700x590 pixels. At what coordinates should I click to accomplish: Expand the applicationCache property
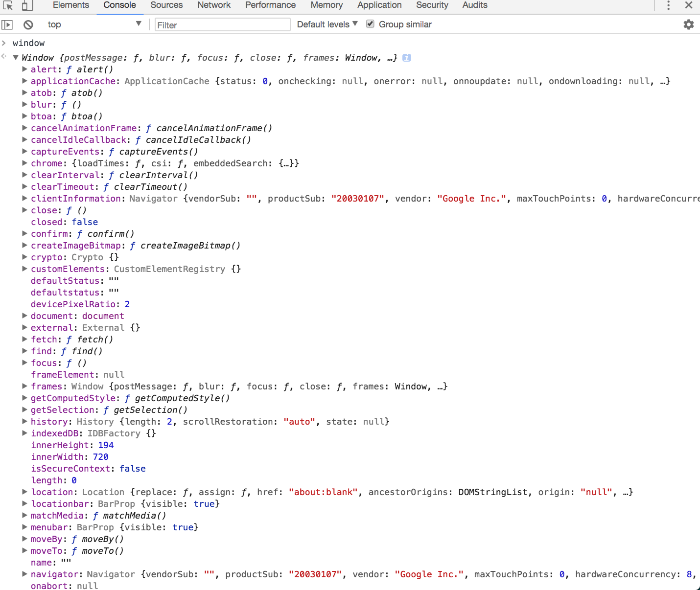click(x=24, y=81)
